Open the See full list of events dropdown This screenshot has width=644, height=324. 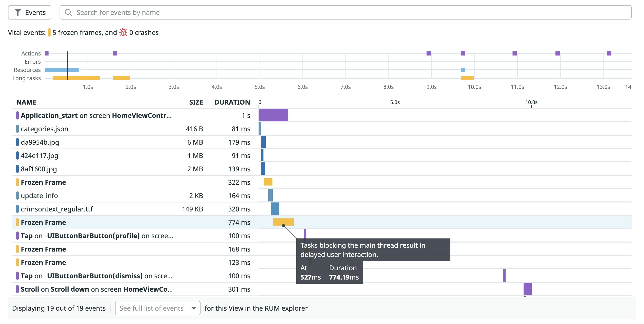click(157, 308)
